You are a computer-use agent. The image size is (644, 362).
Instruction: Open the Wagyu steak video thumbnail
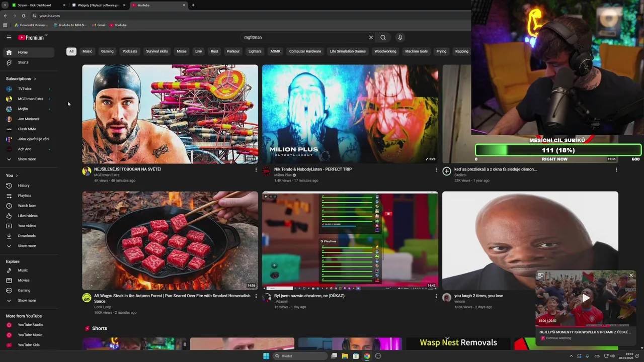(170, 240)
